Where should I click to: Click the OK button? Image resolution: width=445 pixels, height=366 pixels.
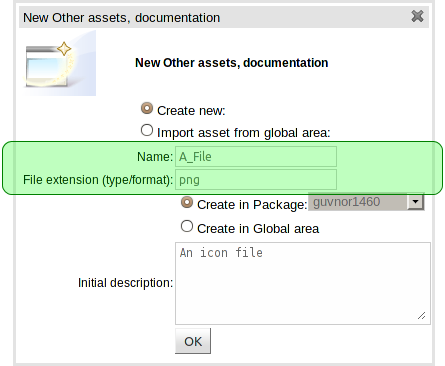(193, 341)
